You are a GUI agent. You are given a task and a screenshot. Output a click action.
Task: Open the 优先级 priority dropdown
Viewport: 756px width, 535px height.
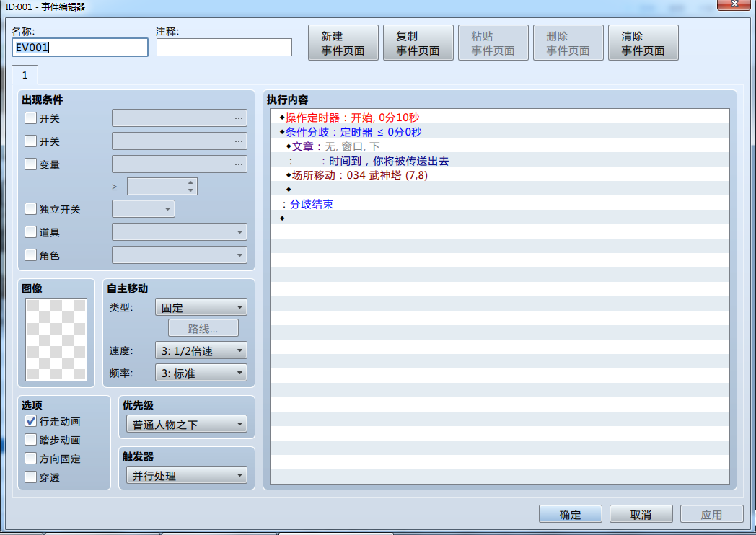187,425
